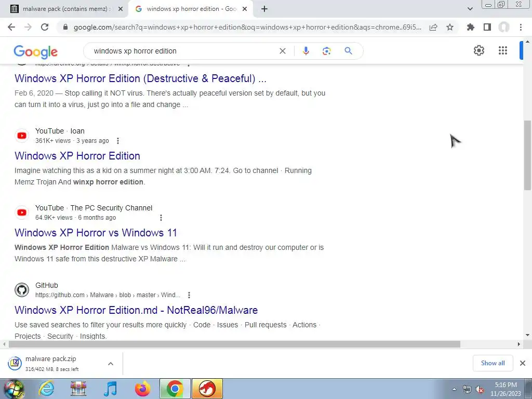Search by image with the Lens icon

click(x=326, y=51)
